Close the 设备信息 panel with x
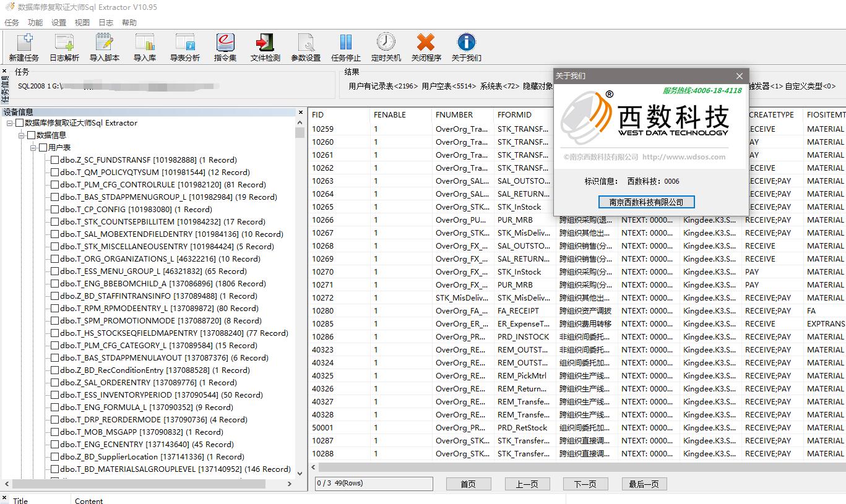The height and width of the screenshot is (504, 846). click(x=301, y=113)
